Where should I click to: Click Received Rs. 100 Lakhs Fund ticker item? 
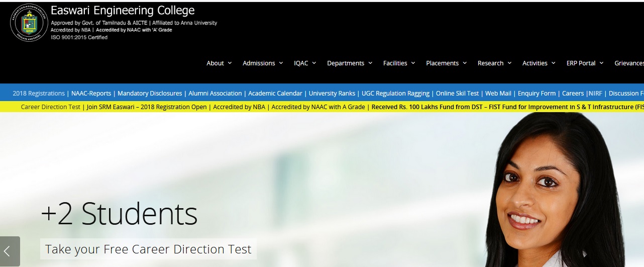tap(507, 107)
